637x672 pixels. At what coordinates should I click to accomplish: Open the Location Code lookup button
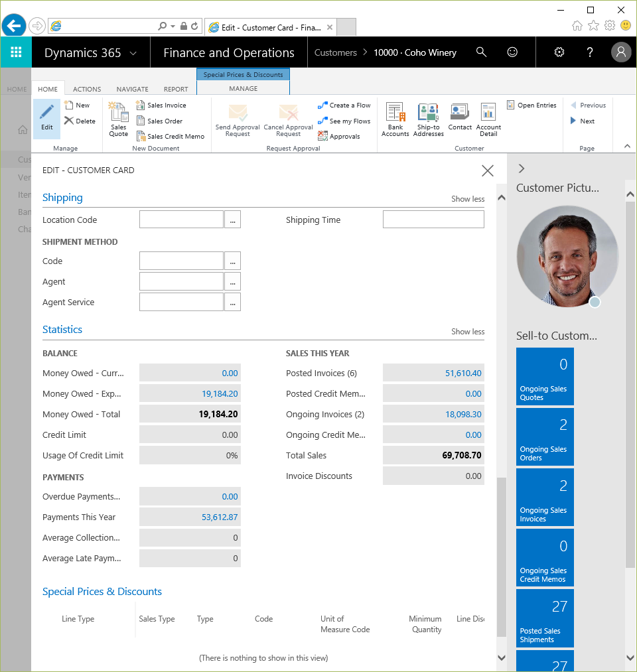pos(232,220)
